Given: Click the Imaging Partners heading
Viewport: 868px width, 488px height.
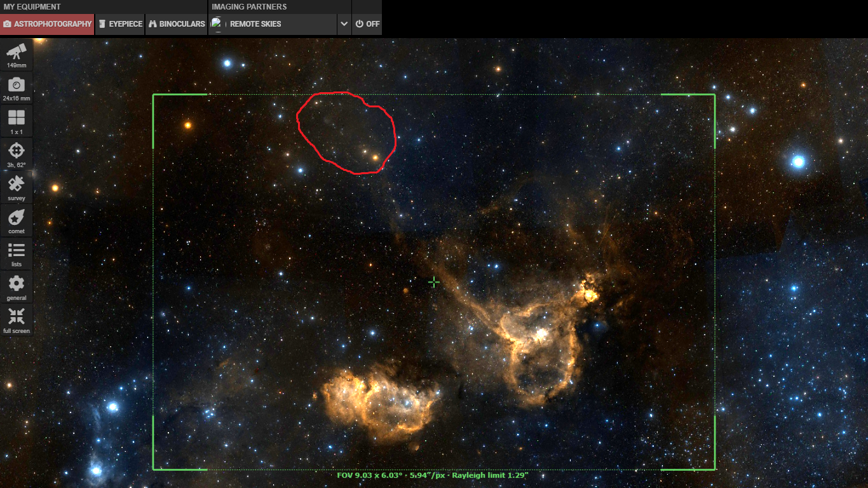Looking at the screenshot, I should [249, 7].
